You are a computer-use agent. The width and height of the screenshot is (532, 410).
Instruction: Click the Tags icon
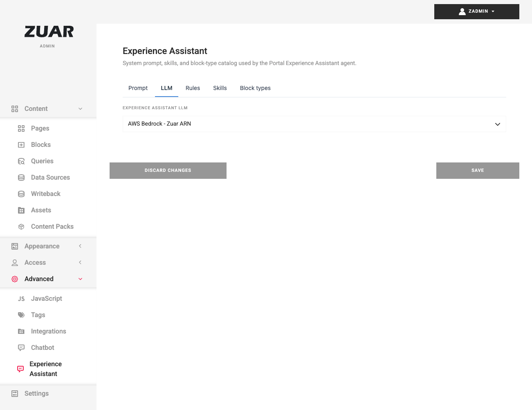(21, 315)
